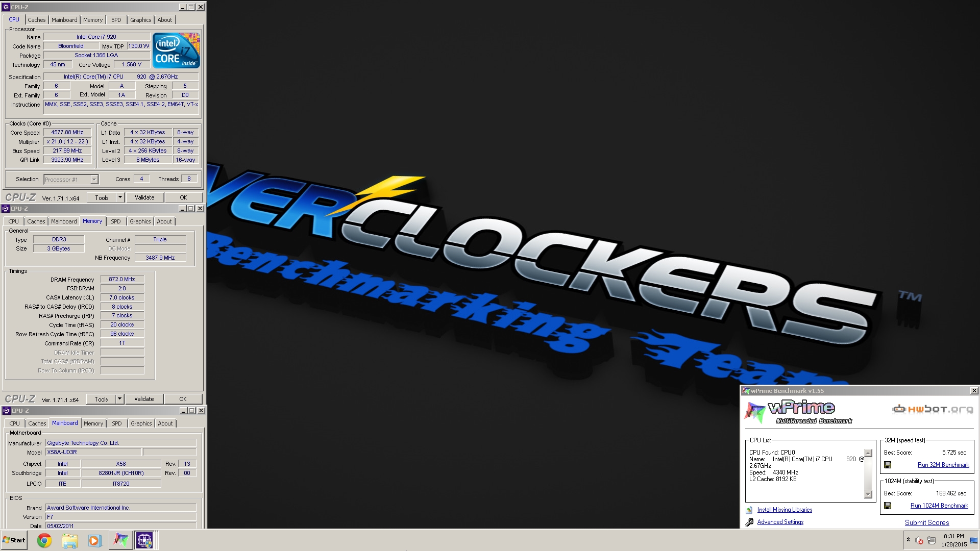Close the wPrime Benchmark window
Screen dimensions: 980x551
tap(974, 391)
